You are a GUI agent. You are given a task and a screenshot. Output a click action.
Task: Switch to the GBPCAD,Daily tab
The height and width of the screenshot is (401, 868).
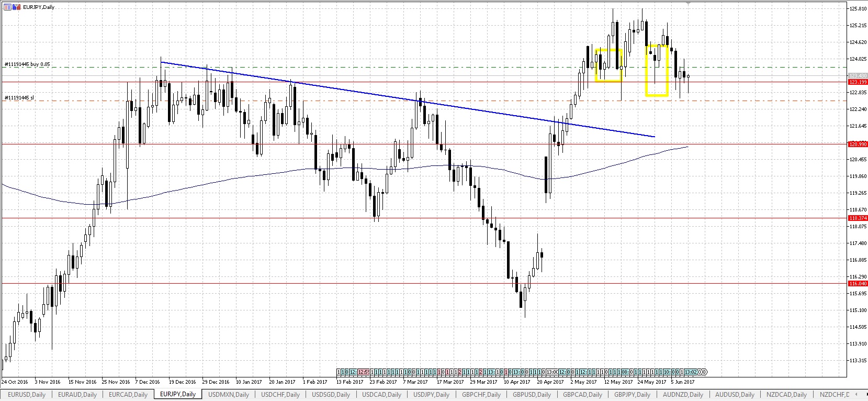[582, 395]
